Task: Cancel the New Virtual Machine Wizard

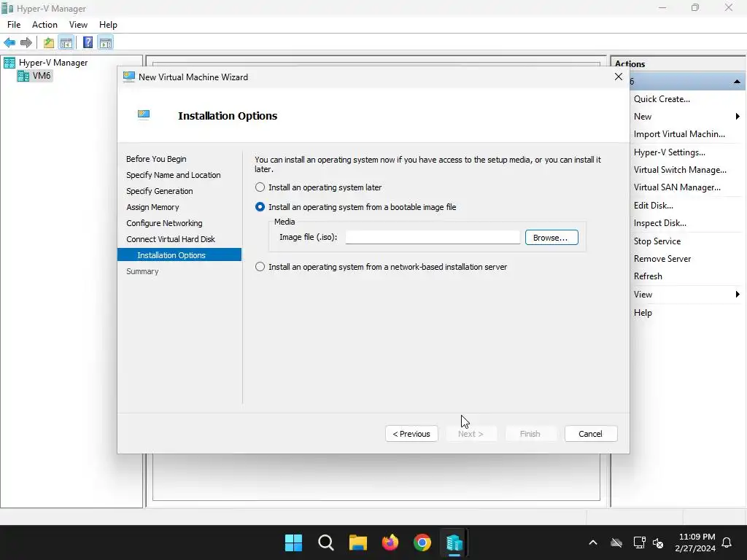Action: tap(591, 434)
